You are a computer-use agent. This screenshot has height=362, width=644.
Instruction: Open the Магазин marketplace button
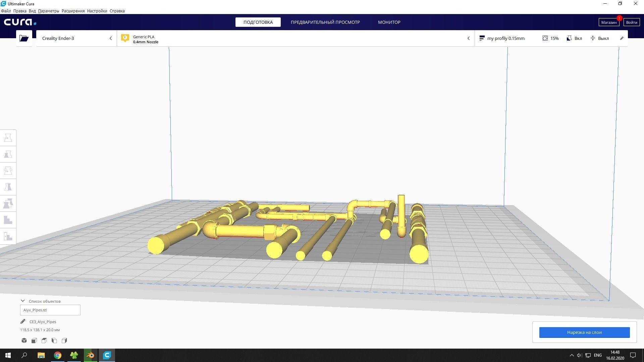(x=609, y=22)
